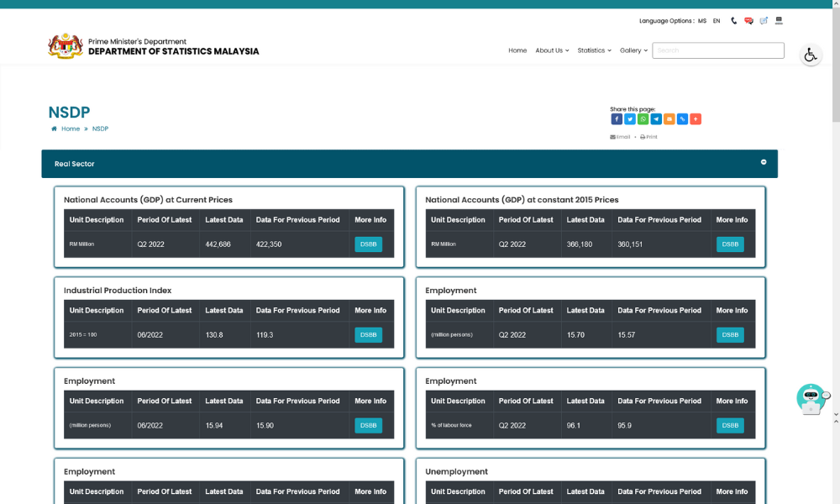Click the Print page link
This screenshot has width=840, height=504.
[x=648, y=137]
